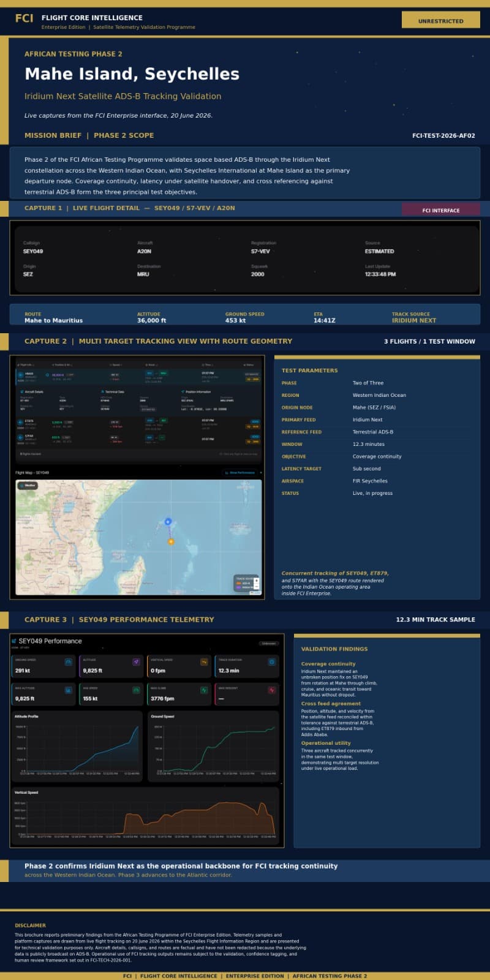
Task: Click the Unknown badge in SEY049 Performance
Action: [x=268, y=643]
